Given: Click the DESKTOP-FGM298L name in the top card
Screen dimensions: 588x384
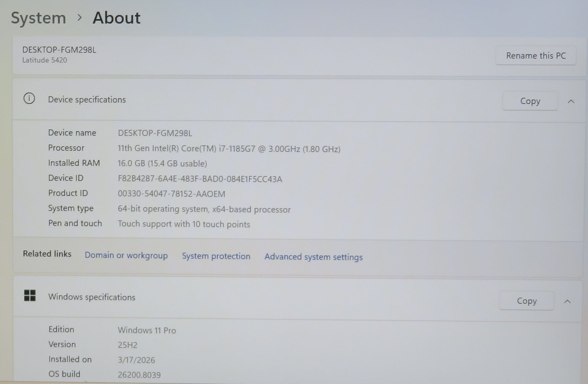Looking at the screenshot, I should click(59, 50).
